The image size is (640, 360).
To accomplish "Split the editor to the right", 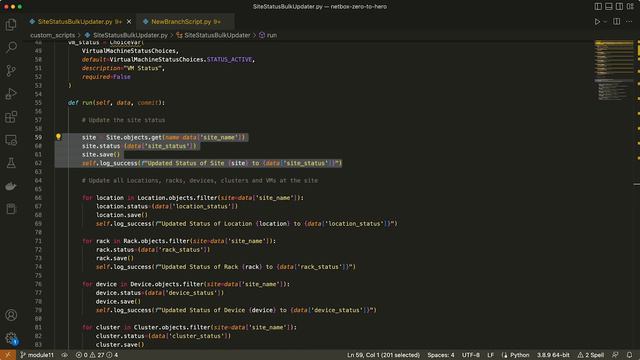I will click(x=617, y=22).
